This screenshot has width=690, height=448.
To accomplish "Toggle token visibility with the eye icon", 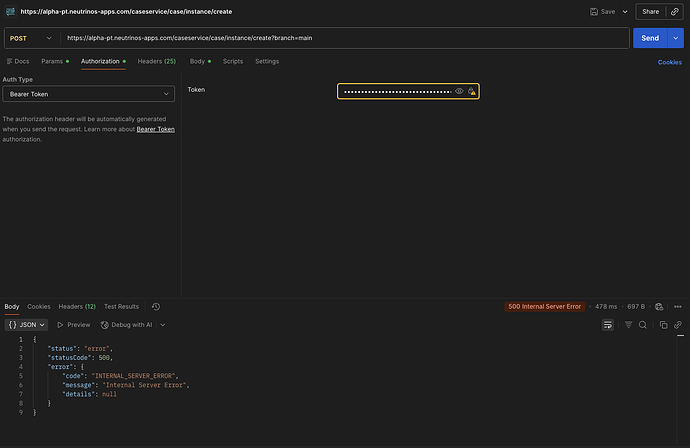I will coord(459,92).
